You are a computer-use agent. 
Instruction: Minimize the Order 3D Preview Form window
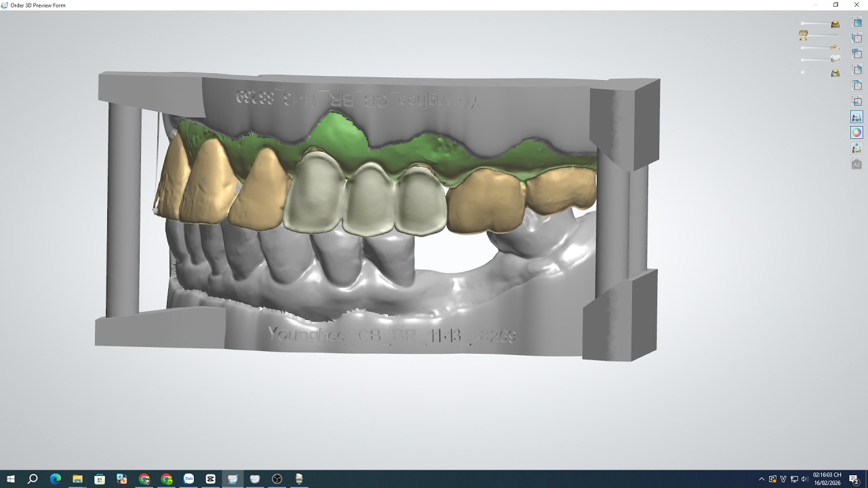pos(814,5)
